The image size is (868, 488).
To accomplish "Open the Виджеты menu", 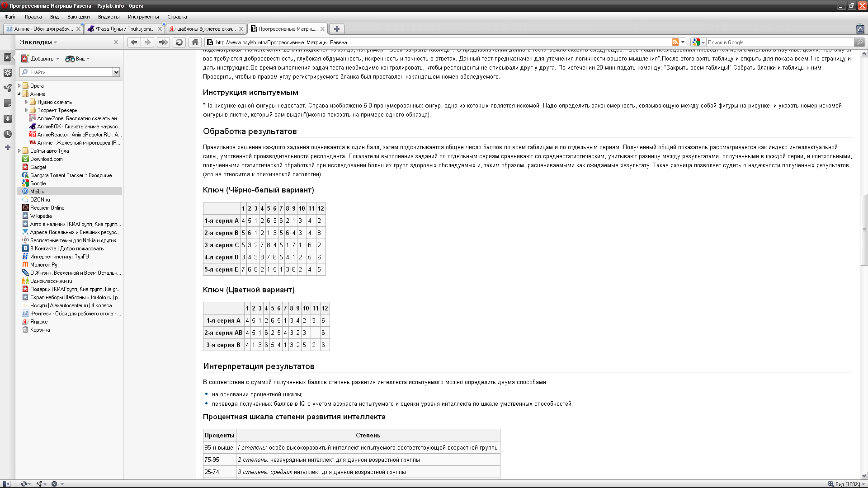I will click(109, 17).
